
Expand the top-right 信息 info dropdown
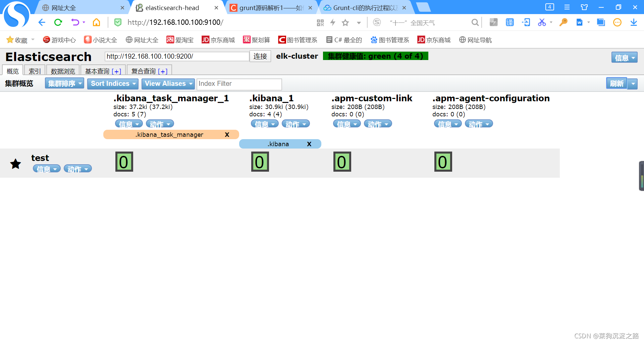coord(625,57)
